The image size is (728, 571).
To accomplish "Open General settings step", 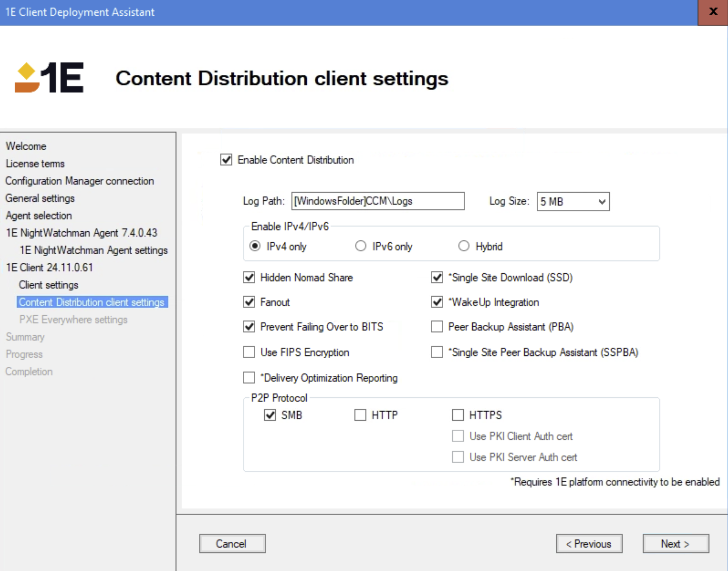I will point(40,198).
